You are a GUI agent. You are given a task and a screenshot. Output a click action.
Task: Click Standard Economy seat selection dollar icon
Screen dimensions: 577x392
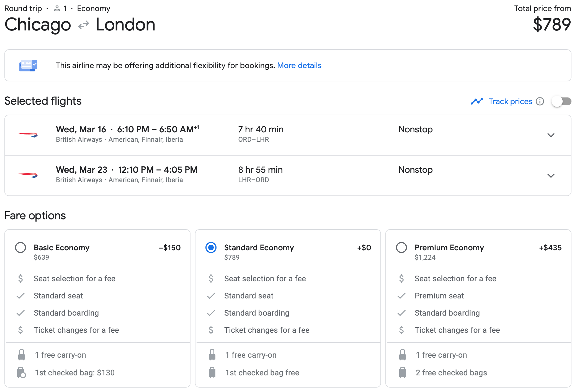point(211,278)
